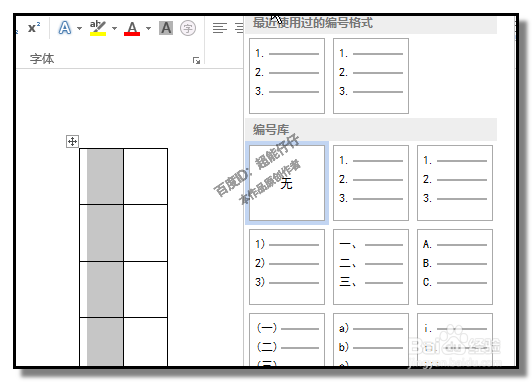Choose the second recently used numbering format
This screenshot has width=532, height=382.
[371, 76]
